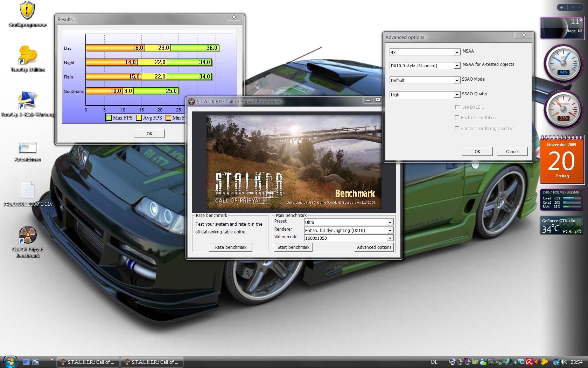This screenshot has width=588, height=368.
Task: Click the SunShafts max FPS value 25,0
Action: tap(171, 91)
